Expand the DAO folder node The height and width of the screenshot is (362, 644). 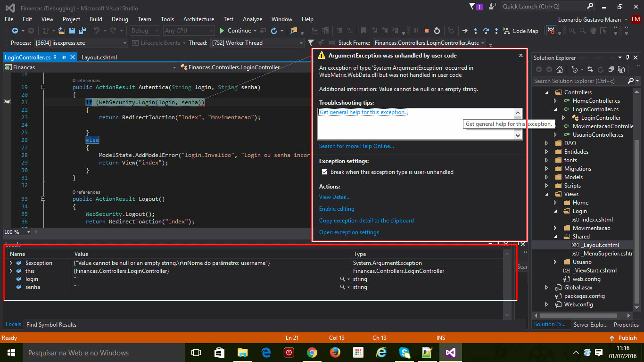click(547, 143)
